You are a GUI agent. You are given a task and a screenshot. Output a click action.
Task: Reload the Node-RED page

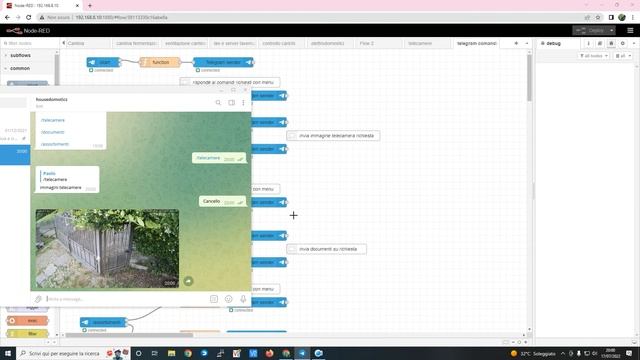point(28,18)
